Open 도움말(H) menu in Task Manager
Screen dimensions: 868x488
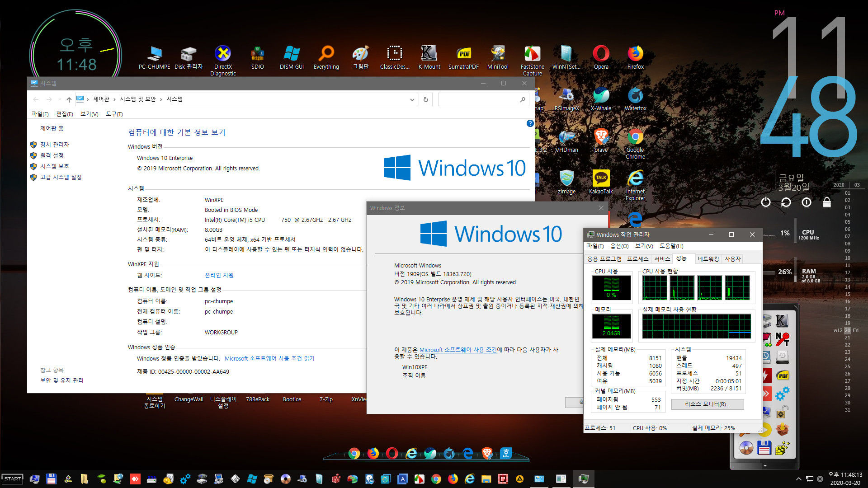(x=671, y=246)
